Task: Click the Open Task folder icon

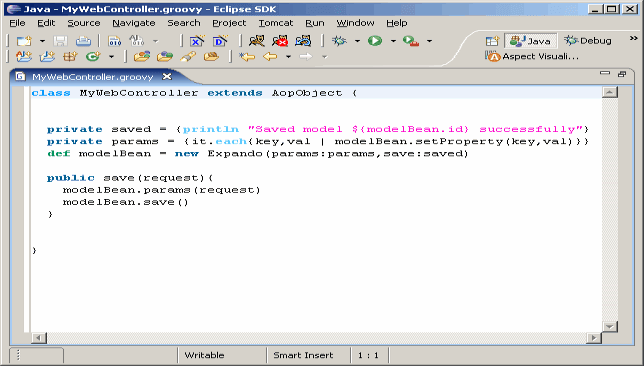Action: click(165, 56)
